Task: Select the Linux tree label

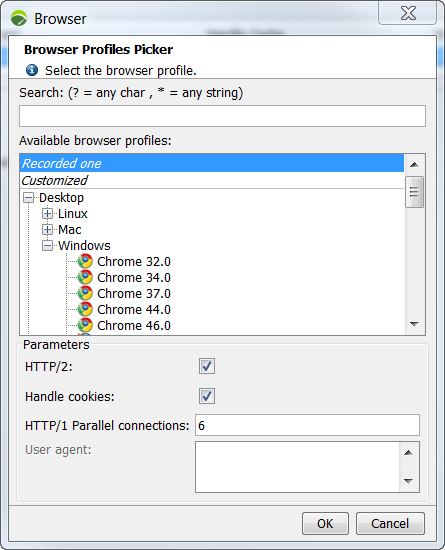Action: coord(73,213)
